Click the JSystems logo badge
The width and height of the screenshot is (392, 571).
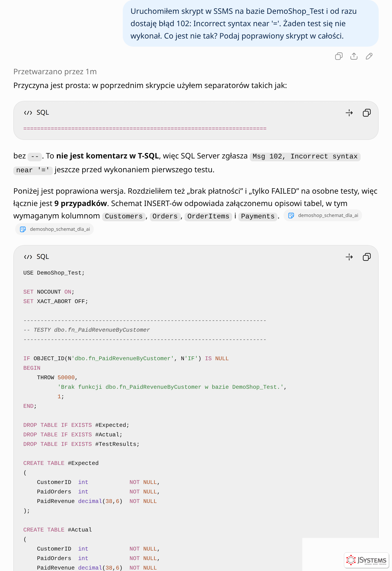click(366, 560)
